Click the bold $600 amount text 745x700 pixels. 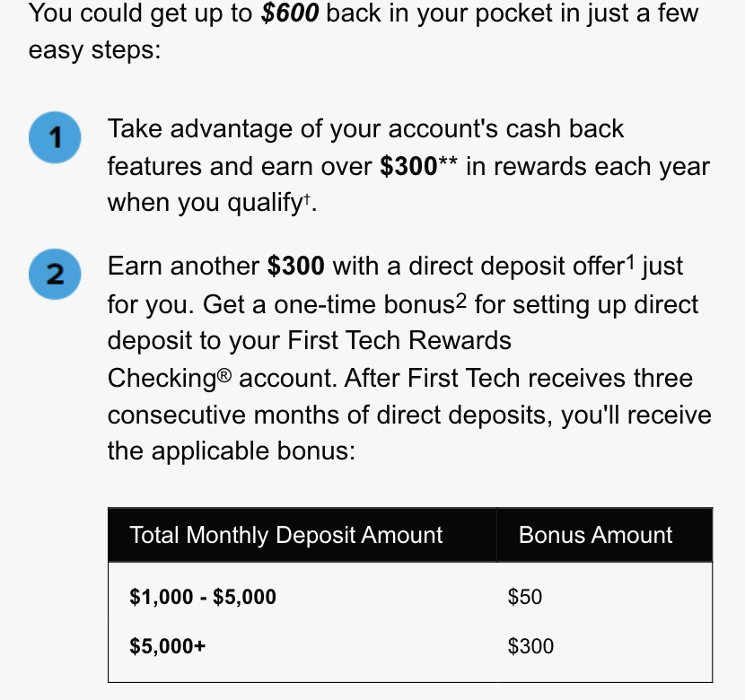point(290,13)
